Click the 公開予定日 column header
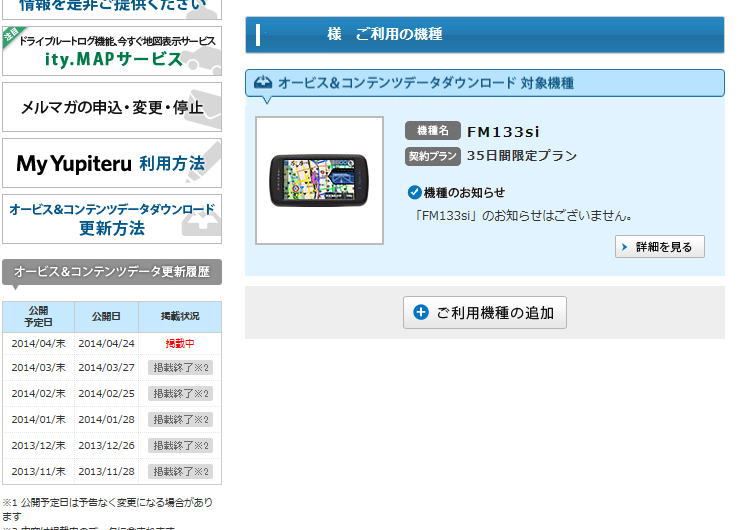The image size is (740, 530). coord(39,317)
